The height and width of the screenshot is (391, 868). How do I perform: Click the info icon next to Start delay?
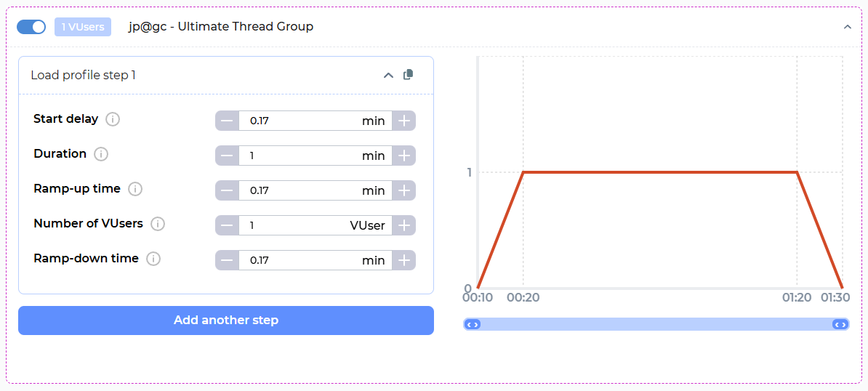(113, 119)
